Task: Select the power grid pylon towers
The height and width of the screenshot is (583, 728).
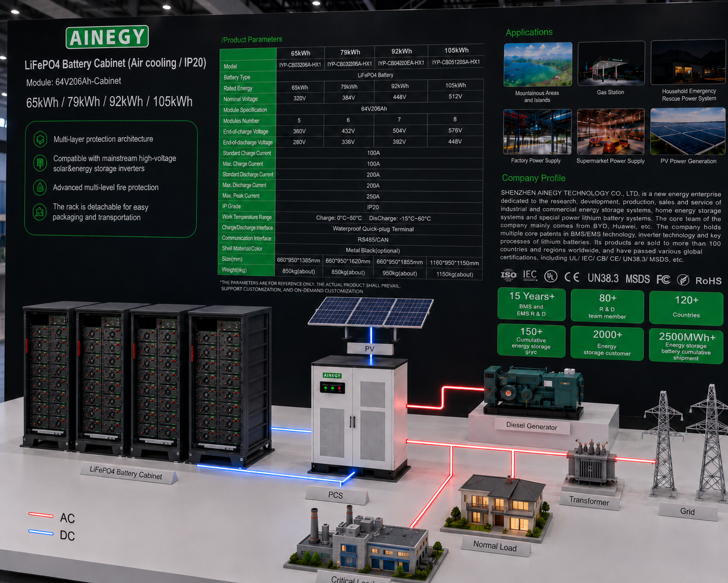Action: pos(685,445)
